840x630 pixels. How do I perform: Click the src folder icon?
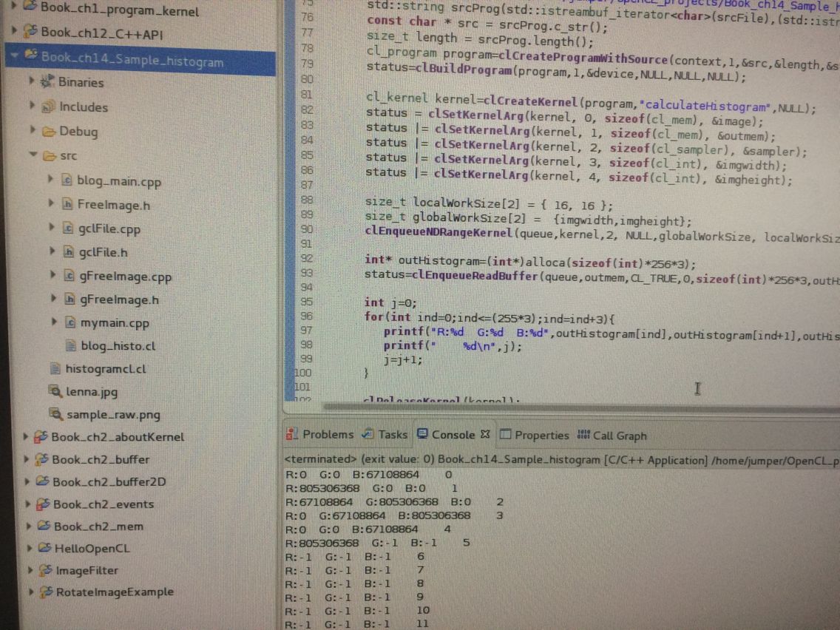pyautogui.click(x=50, y=156)
